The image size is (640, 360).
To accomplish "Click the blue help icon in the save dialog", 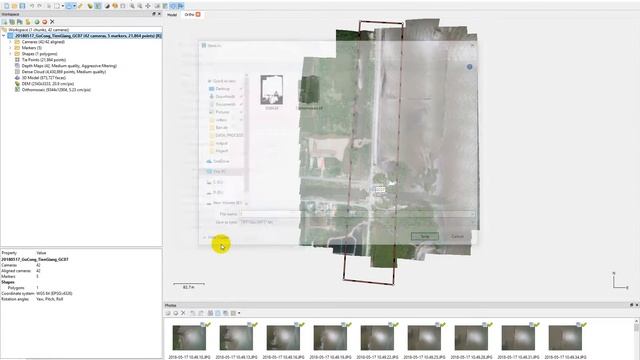I will 469,67.
